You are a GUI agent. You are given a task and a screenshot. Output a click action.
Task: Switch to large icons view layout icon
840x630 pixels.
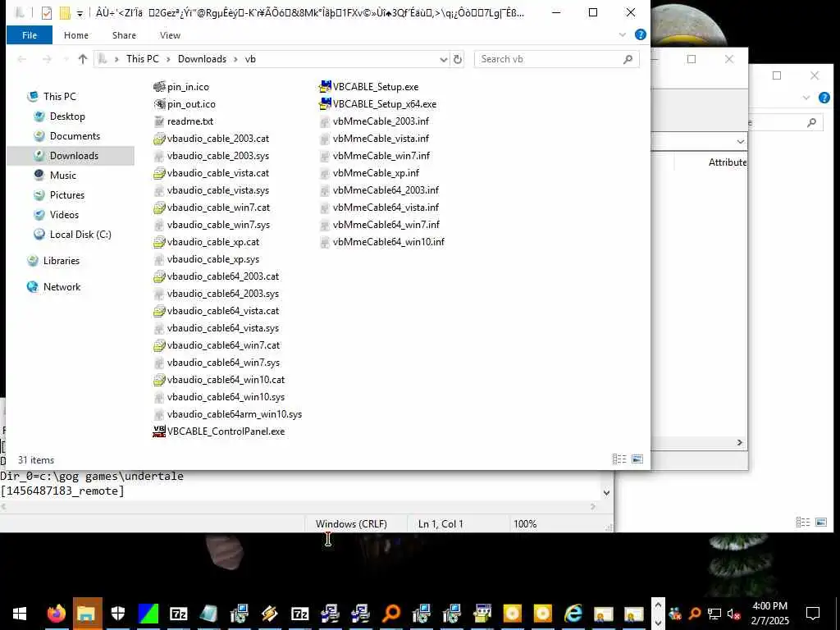[x=637, y=459]
